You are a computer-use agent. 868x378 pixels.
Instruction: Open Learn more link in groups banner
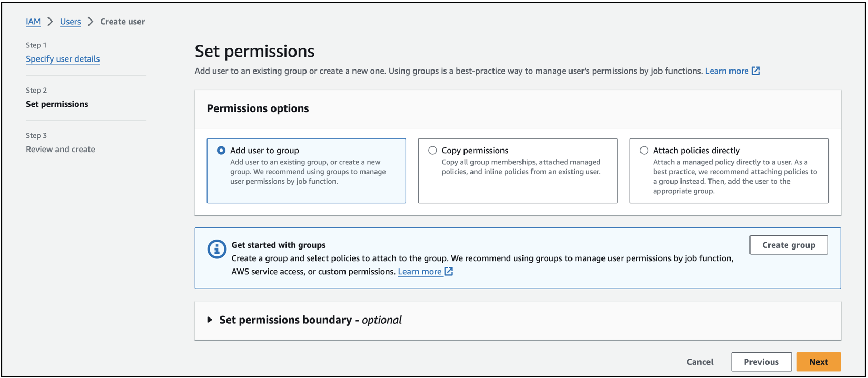(419, 272)
